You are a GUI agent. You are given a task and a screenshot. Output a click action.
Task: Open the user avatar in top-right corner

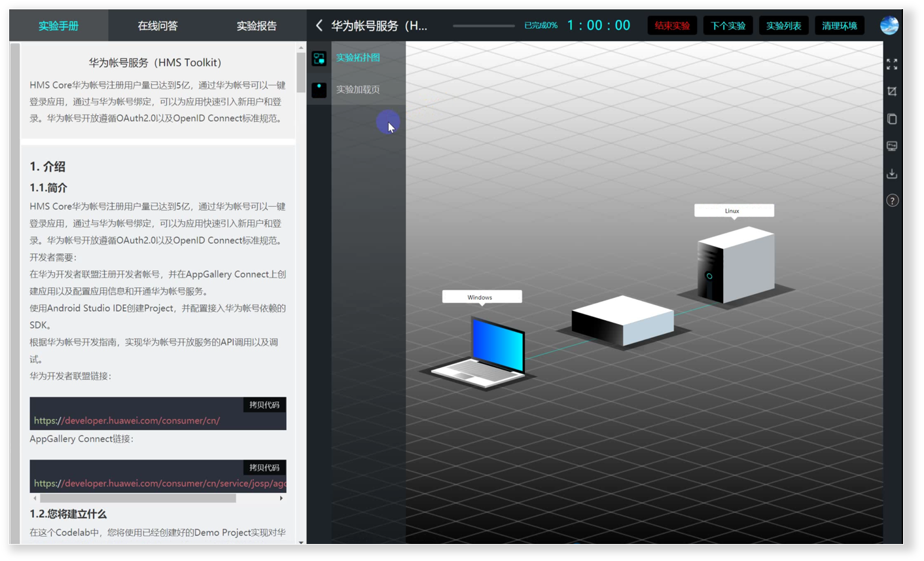tap(889, 26)
